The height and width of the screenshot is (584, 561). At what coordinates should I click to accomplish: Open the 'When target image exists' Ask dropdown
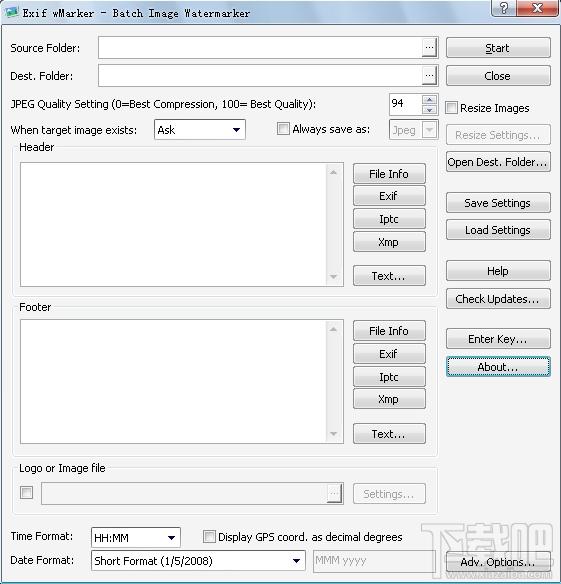coord(200,130)
